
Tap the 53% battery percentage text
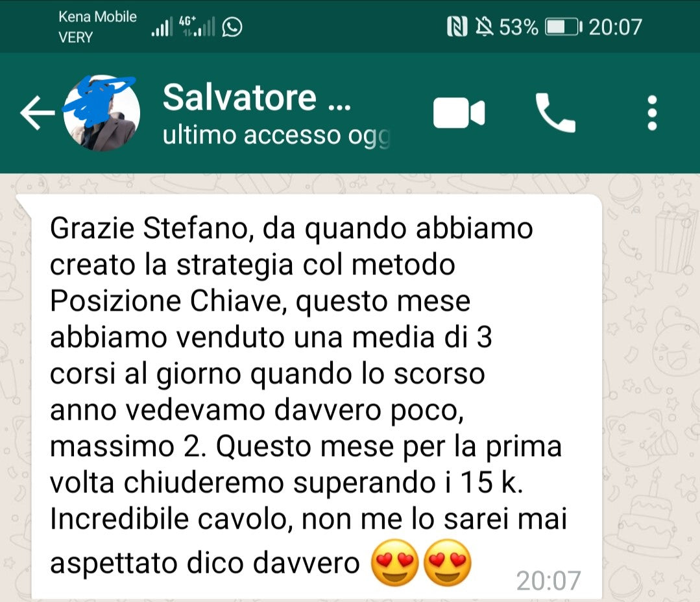pos(518,27)
